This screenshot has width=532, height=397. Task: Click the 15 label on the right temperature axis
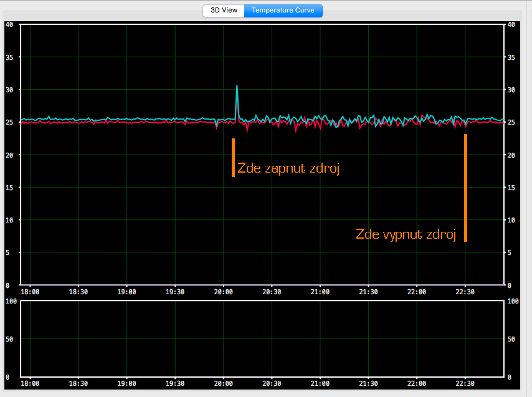pyautogui.click(x=511, y=188)
